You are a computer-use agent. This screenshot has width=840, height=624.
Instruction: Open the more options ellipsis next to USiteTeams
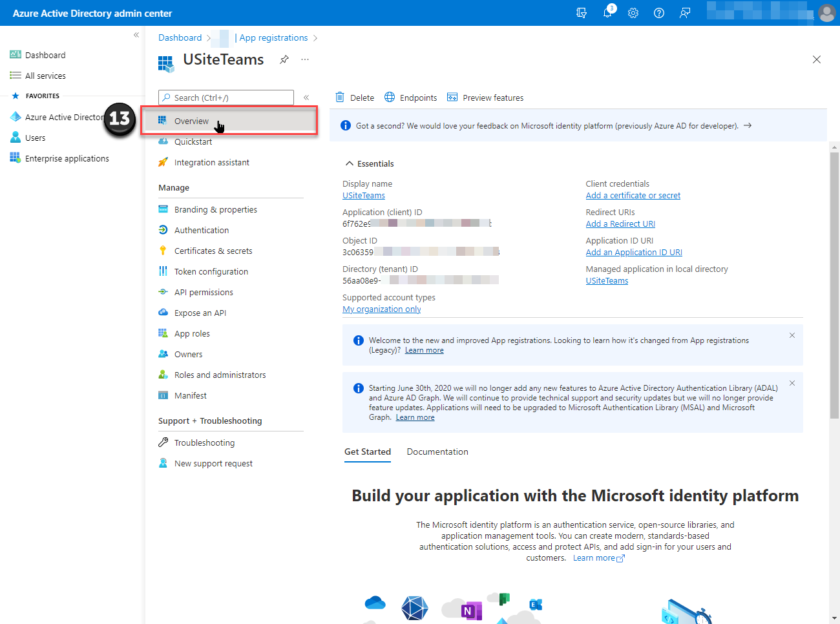point(305,59)
